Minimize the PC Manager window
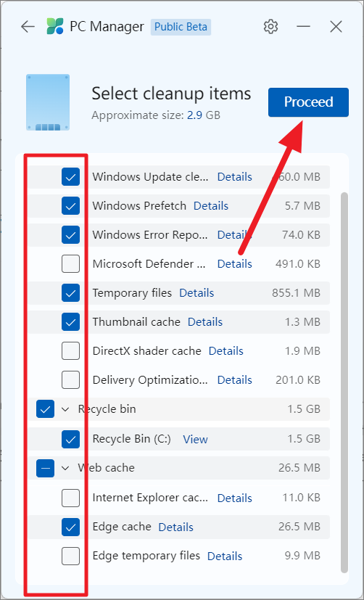The width and height of the screenshot is (364, 600). click(x=303, y=27)
